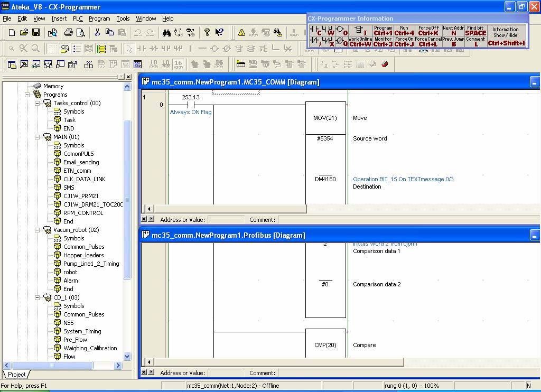The height and width of the screenshot is (392, 541).
Task: Open the Insert menu
Action: click(x=59, y=18)
